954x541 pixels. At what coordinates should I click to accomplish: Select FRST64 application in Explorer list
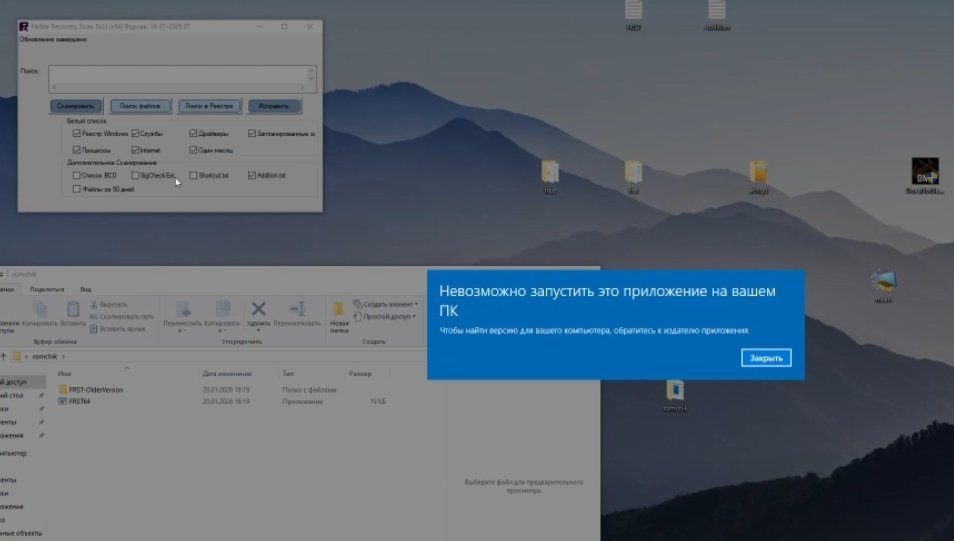pyautogui.click(x=79, y=401)
